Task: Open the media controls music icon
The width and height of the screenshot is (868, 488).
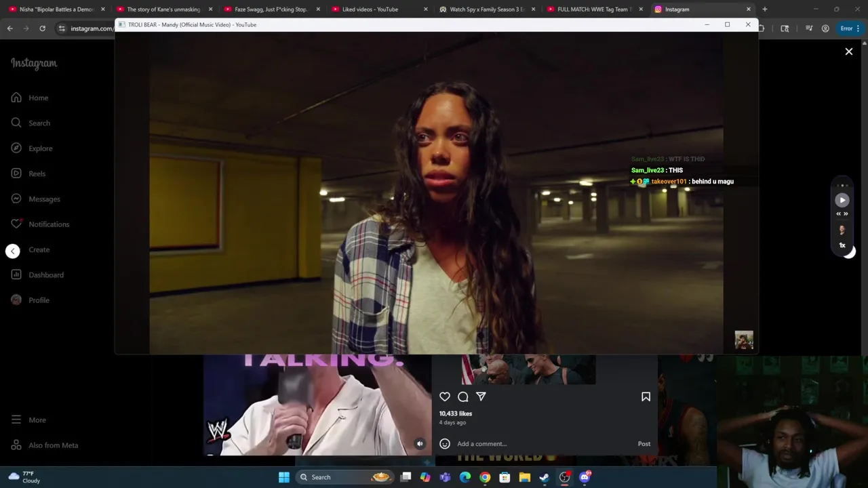Action: [809, 28]
